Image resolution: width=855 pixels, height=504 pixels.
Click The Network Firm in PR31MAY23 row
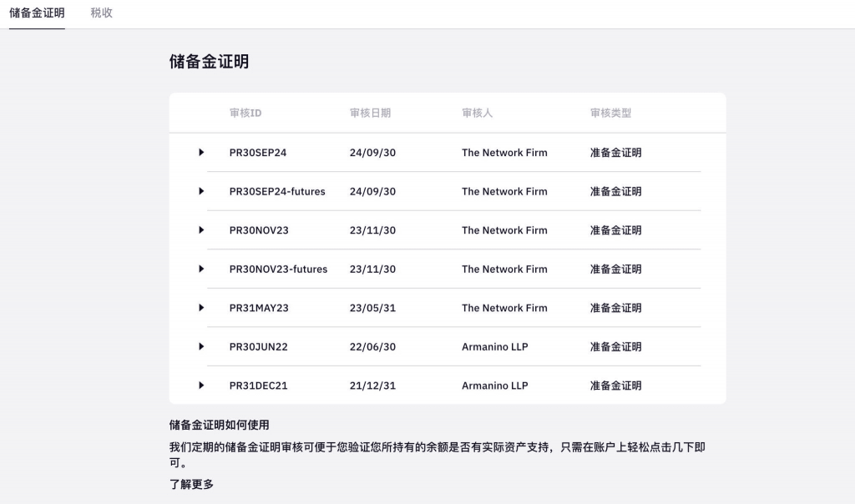point(504,308)
